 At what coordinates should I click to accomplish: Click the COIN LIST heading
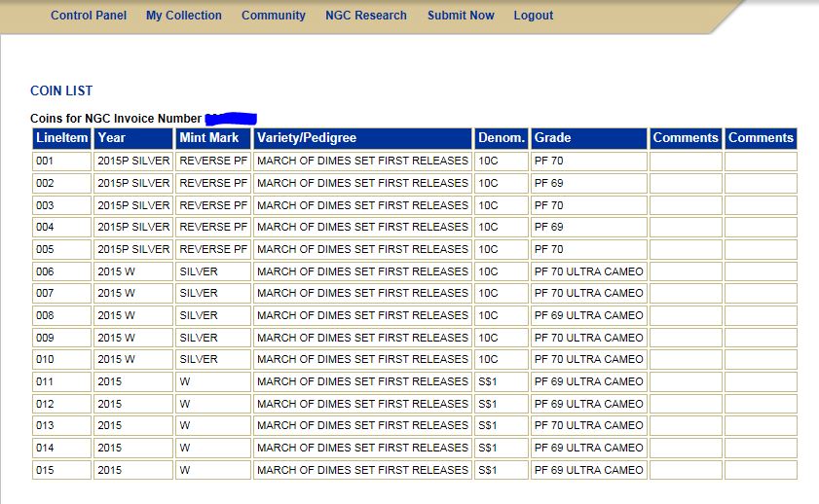point(61,90)
